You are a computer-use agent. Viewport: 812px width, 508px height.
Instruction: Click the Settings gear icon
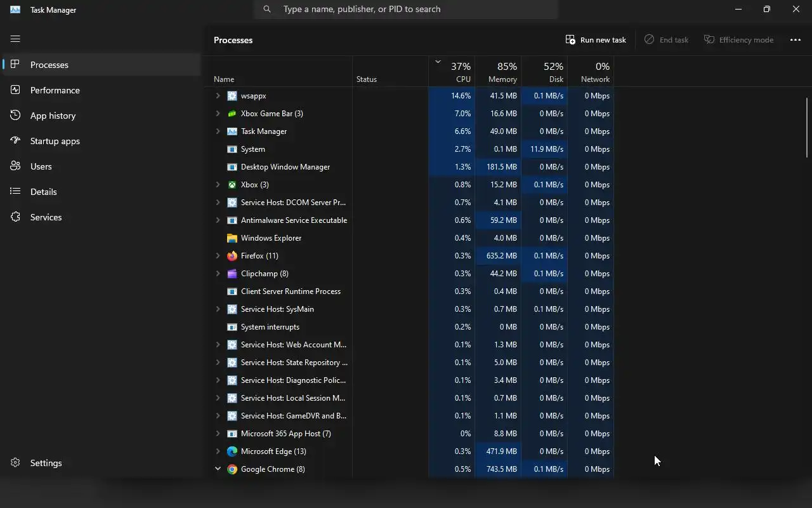tap(15, 462)
